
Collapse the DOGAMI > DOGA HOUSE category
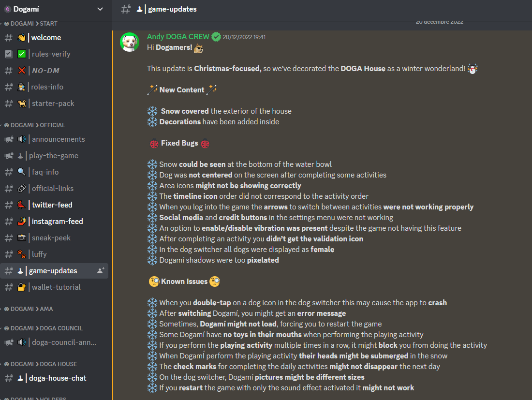tap(40, 364)
